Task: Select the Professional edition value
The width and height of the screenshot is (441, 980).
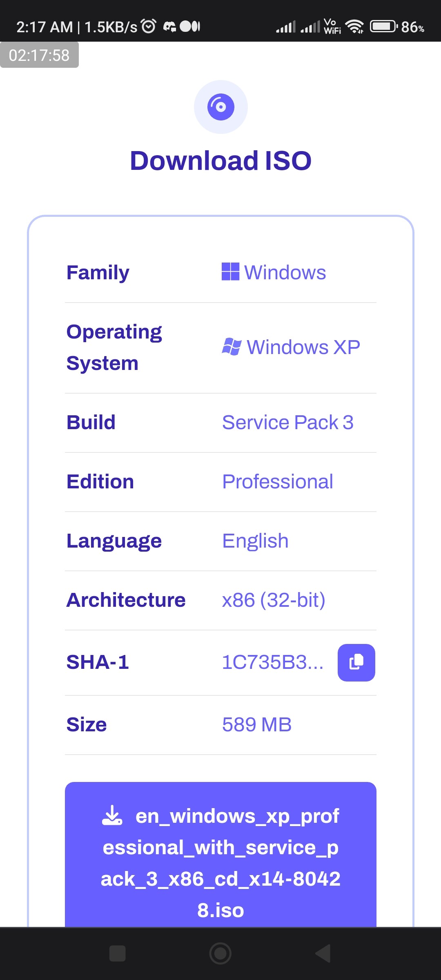Action: [x=278, y=481]
